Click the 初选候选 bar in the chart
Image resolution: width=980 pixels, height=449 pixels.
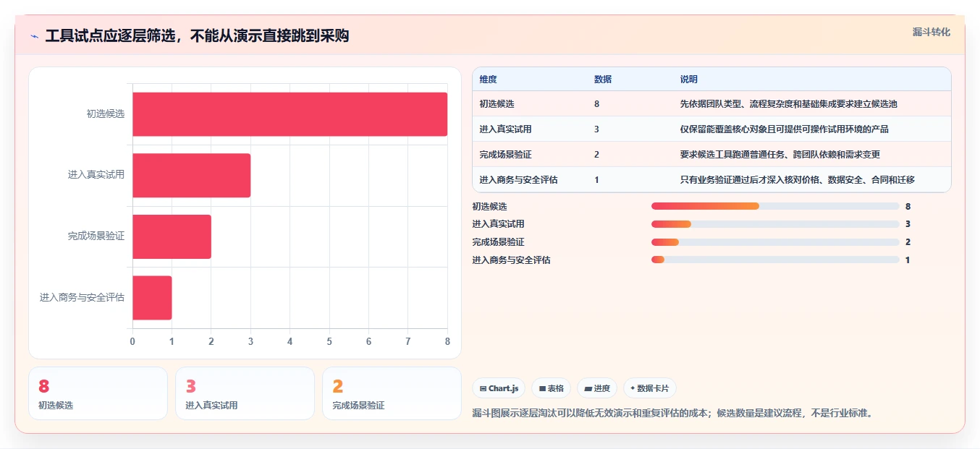click(x=290, y=114)
